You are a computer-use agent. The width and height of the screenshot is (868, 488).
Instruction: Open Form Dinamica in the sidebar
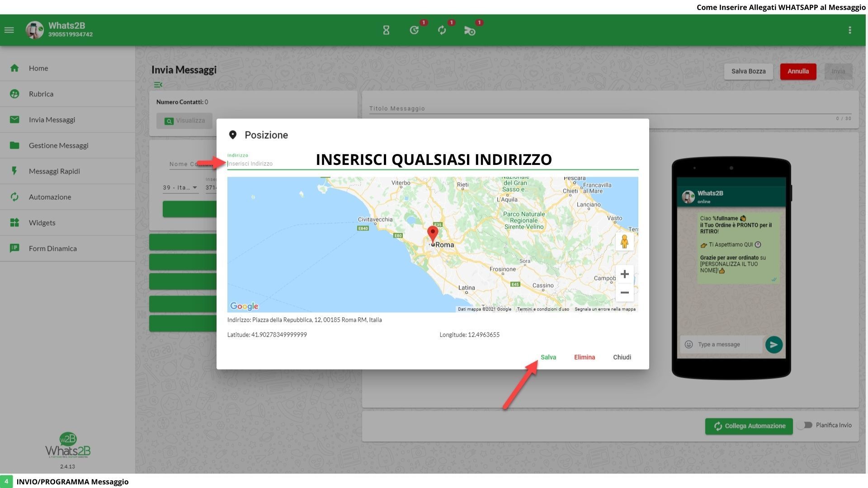pyautogui.click(x=68, y=249)
